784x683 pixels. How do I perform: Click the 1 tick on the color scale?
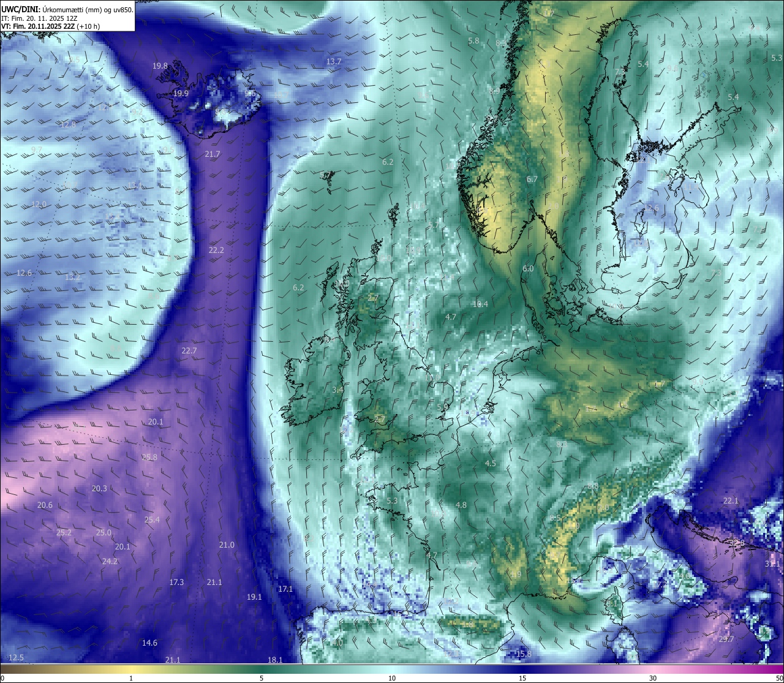click(x=130, y=678)
